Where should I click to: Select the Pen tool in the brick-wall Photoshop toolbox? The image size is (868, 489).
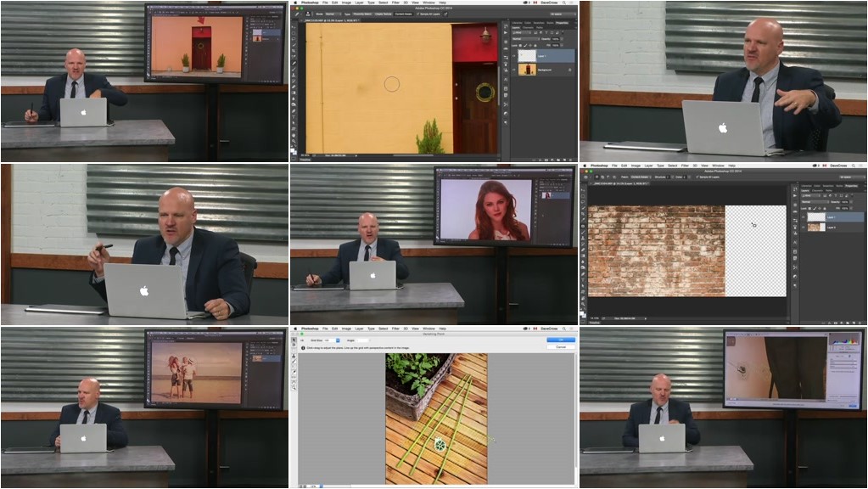tap(583, 273)
